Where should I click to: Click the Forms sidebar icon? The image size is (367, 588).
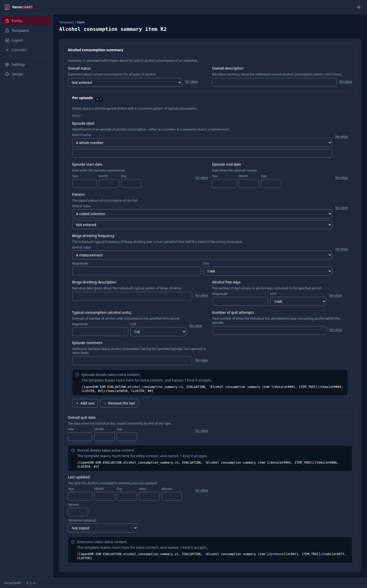point(7,21)
